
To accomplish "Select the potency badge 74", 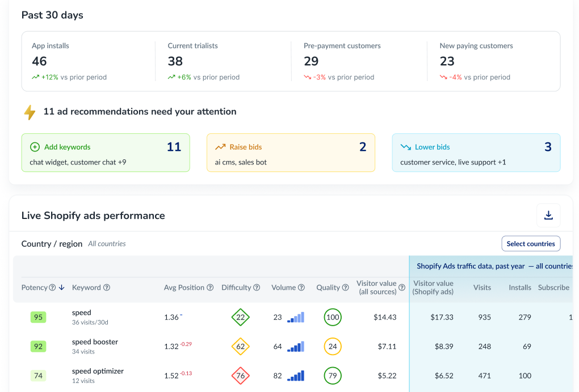I will pyautogui.click(x=39, y=376).
